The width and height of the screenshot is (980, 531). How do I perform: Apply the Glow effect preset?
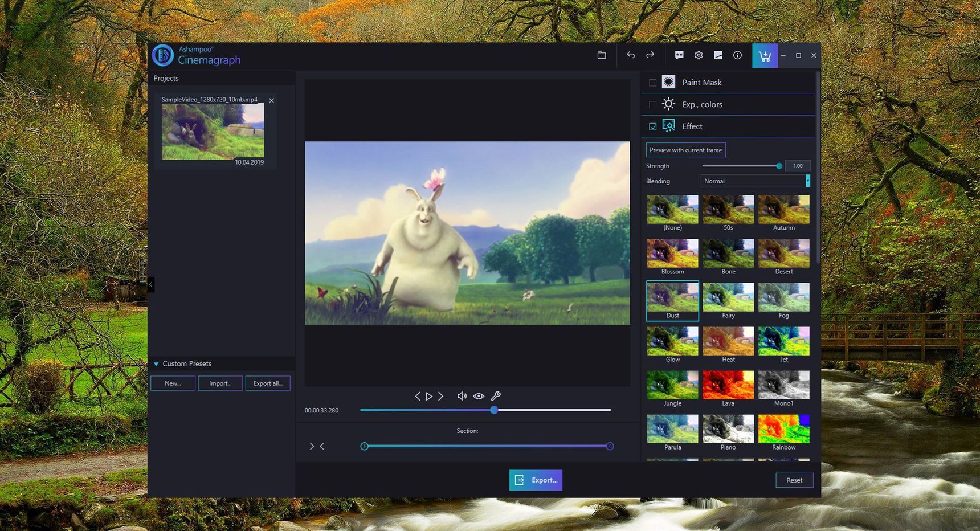tap(672, 345)
